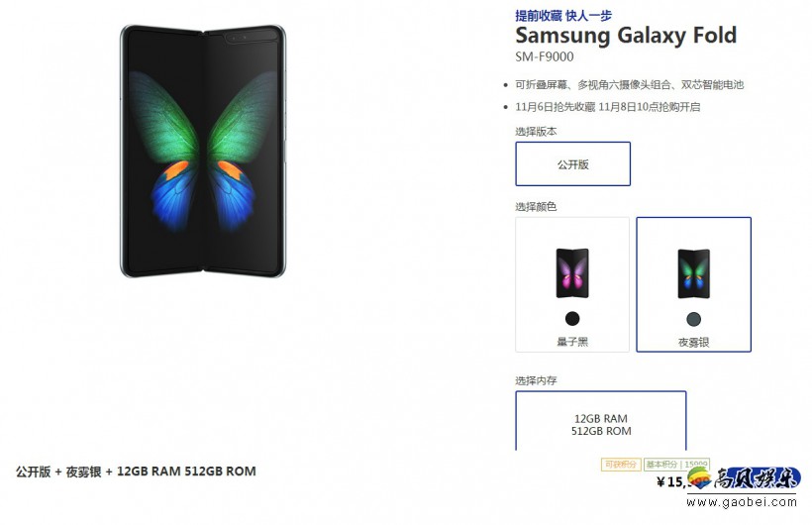This screenshot has height=525, width=812.
Task: Open the green butterfly phone thumbnail
Action: coord(693,273)
